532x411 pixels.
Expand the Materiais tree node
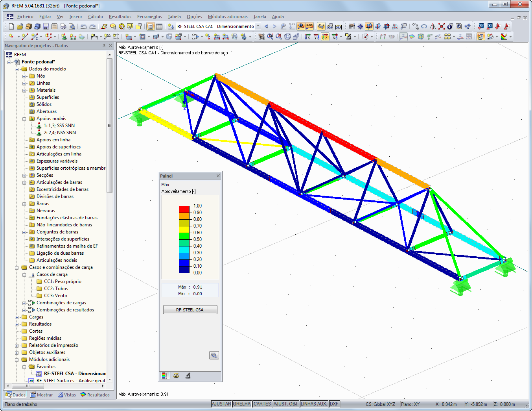coord(24,91)
